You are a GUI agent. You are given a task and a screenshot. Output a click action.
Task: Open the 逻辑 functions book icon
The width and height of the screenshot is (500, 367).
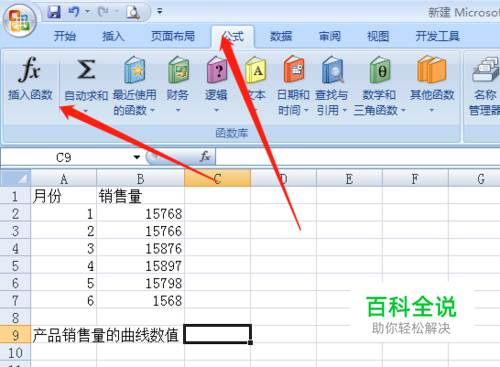(x=217, y=70)
